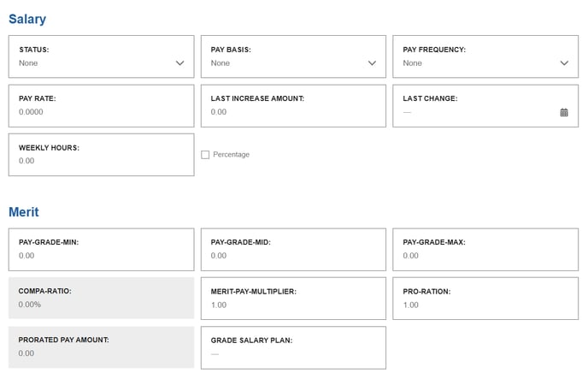588x379 pixels.
Task: Click the Prorated Pay Amount box
Action: (x=101, y=347)
